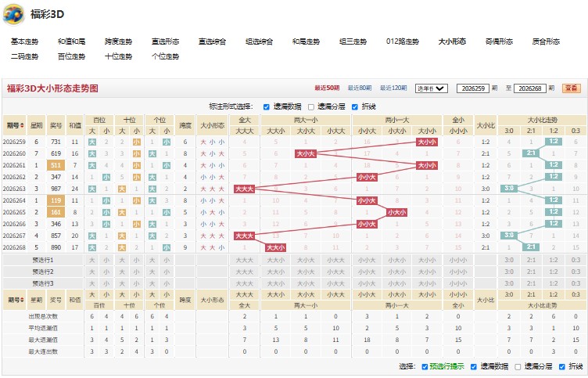Image resolution: width=588 pixels, height=378 pixels.
Task: Click 平均遗漏值 row label
Action: 43,328
